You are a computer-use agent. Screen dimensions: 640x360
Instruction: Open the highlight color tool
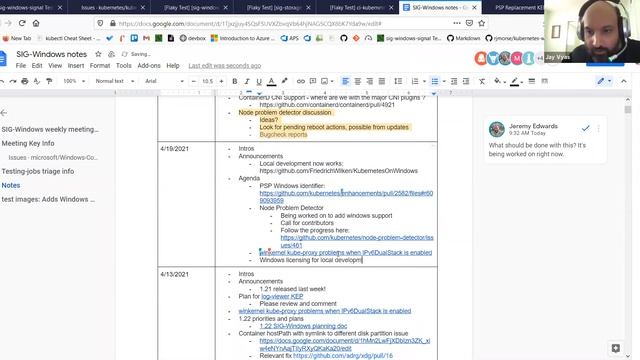[284, 81]
